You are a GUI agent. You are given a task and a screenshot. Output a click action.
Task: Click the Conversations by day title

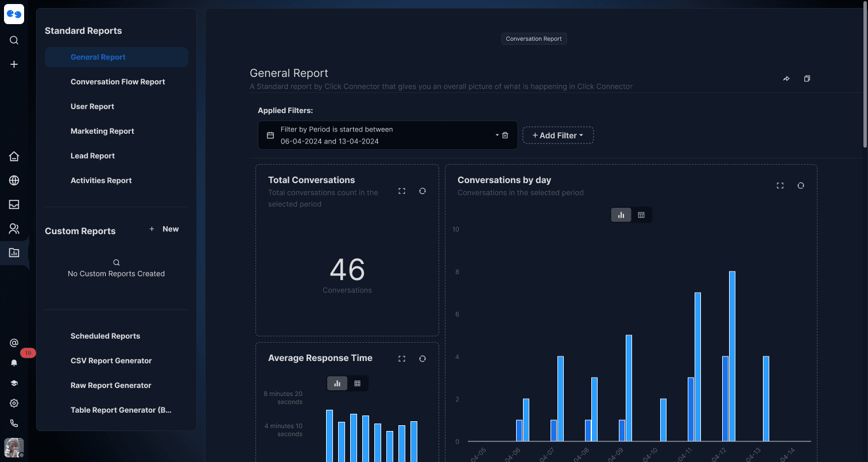504,180
